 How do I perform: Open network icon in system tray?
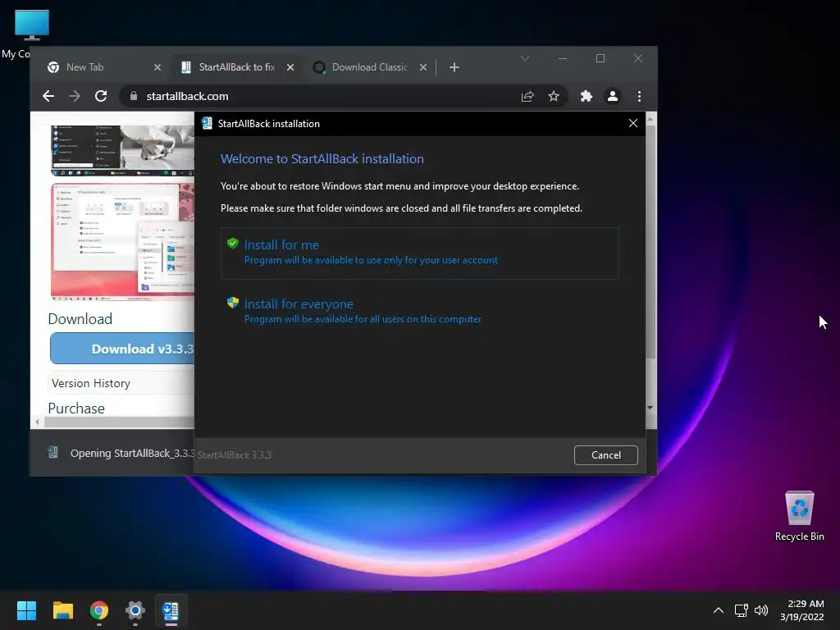click(x=741, y=610)
